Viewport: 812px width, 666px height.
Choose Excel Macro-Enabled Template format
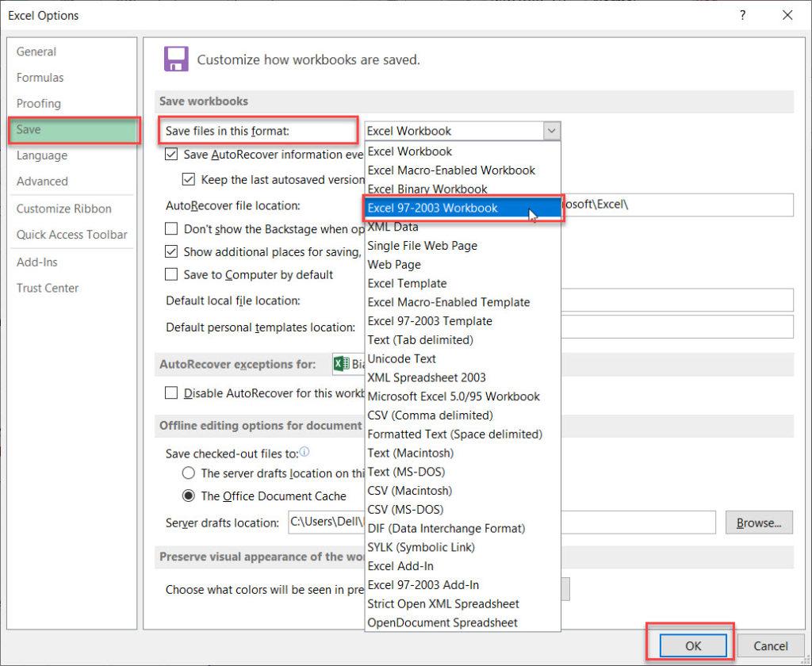463,302
